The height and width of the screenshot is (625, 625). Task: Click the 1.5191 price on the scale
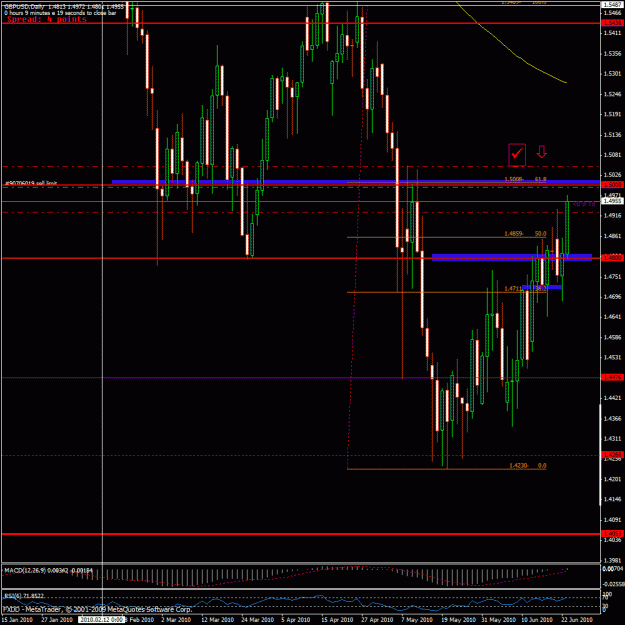pos(613,114)
